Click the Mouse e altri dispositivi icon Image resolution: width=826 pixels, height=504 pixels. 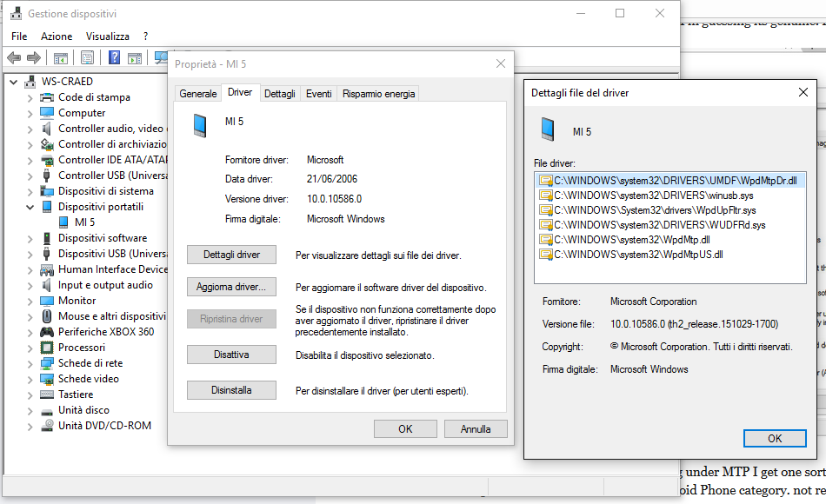click(x=47, y=316)
